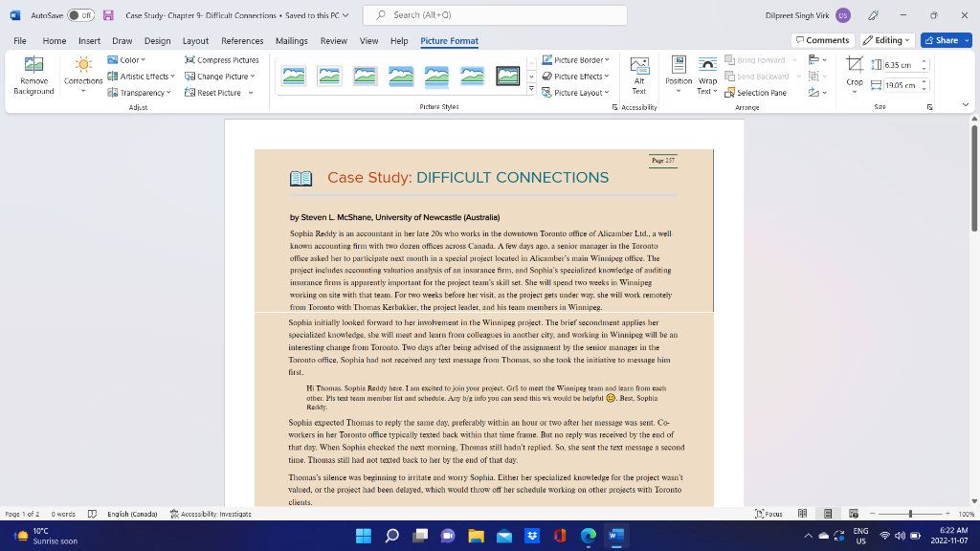Open the Color adjustment menu
This screenshot has height=551, width=980.
pos(126,60)
